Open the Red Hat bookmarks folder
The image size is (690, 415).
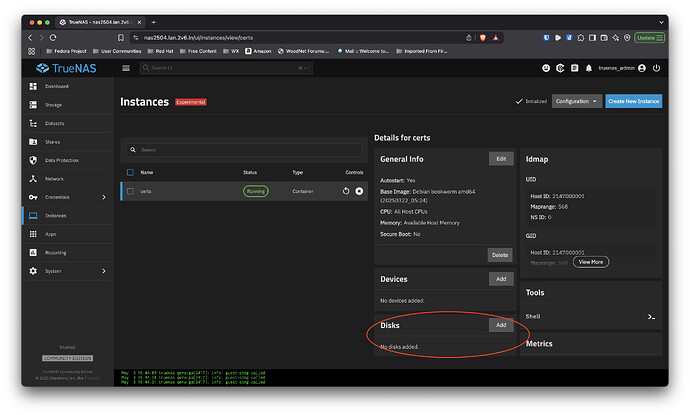160,51
